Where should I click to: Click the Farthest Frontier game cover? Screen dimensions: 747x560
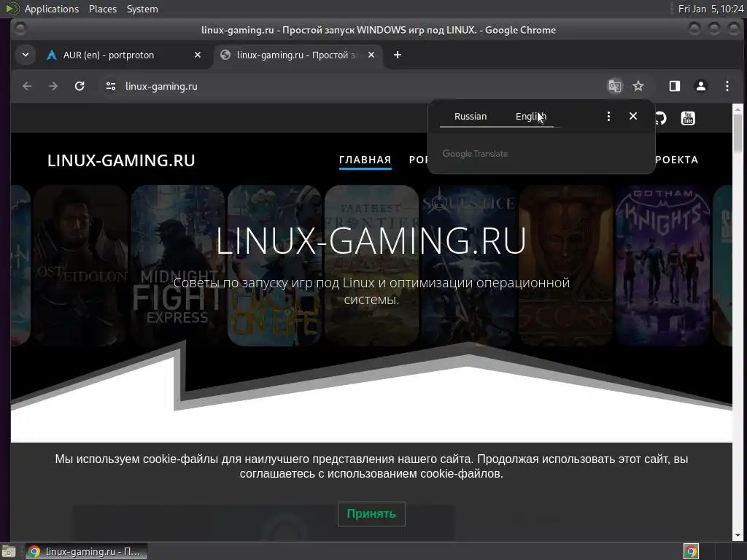(371, 265)
